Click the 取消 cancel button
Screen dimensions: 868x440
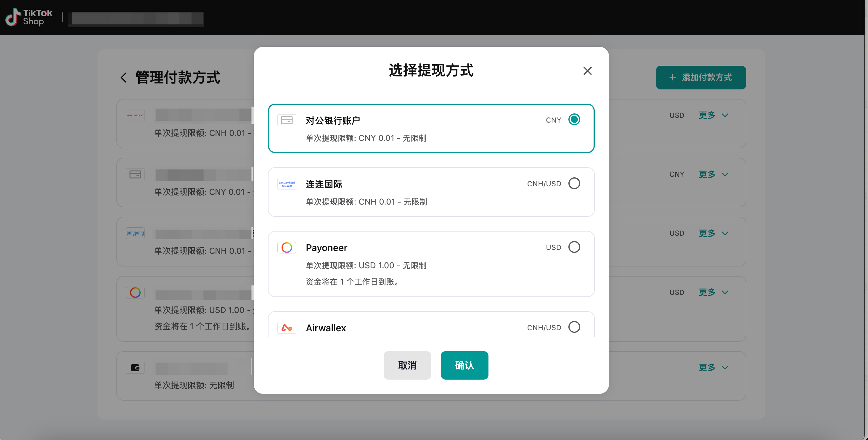pyautogui.click(x=407, y=365)
